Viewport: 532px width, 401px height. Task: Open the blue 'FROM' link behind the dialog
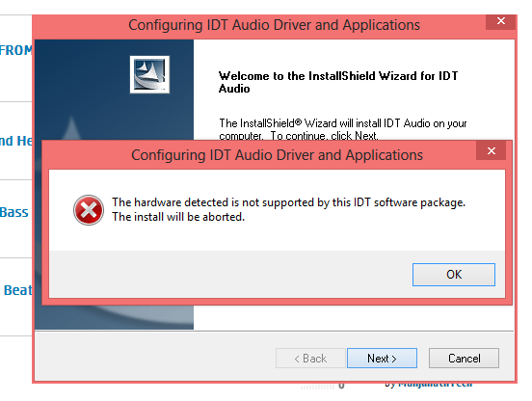click(16, 50)
